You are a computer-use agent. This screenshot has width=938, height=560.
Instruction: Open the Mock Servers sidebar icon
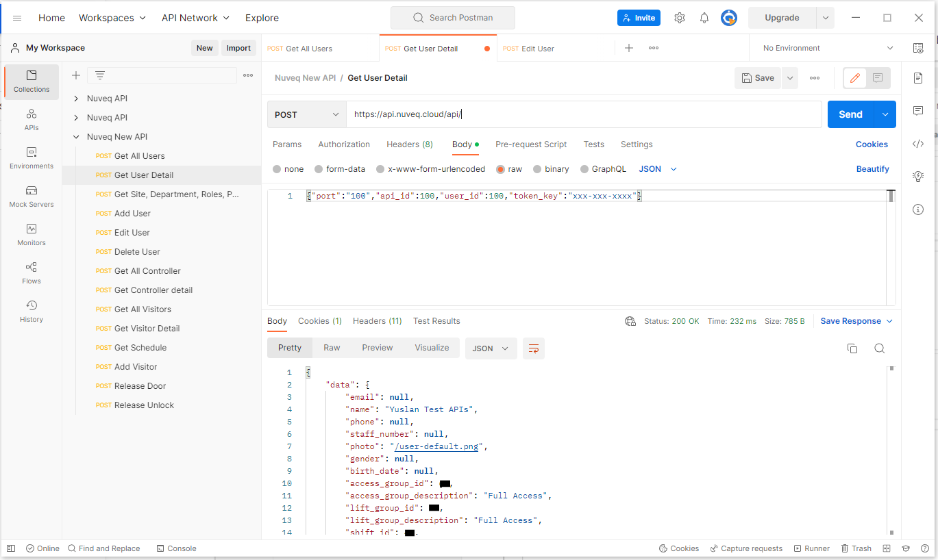coord(32,196)
